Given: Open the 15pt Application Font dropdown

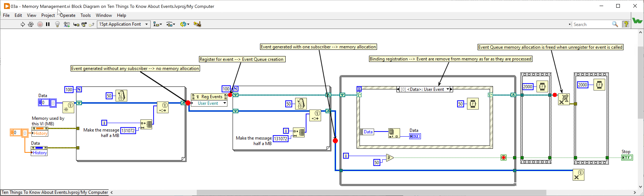Looking at the screenshot, I should 124,24.
